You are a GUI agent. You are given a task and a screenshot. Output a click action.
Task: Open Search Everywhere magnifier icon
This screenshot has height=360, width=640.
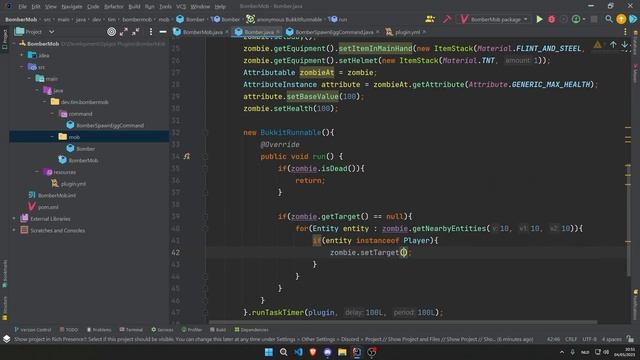click(x=609, y=19)
